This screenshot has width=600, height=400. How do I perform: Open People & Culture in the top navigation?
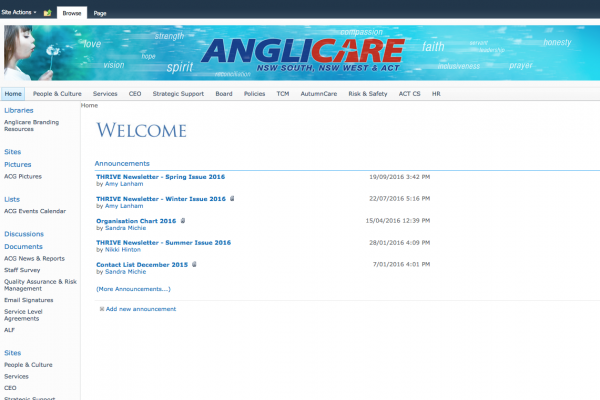(x=57, y=94)
